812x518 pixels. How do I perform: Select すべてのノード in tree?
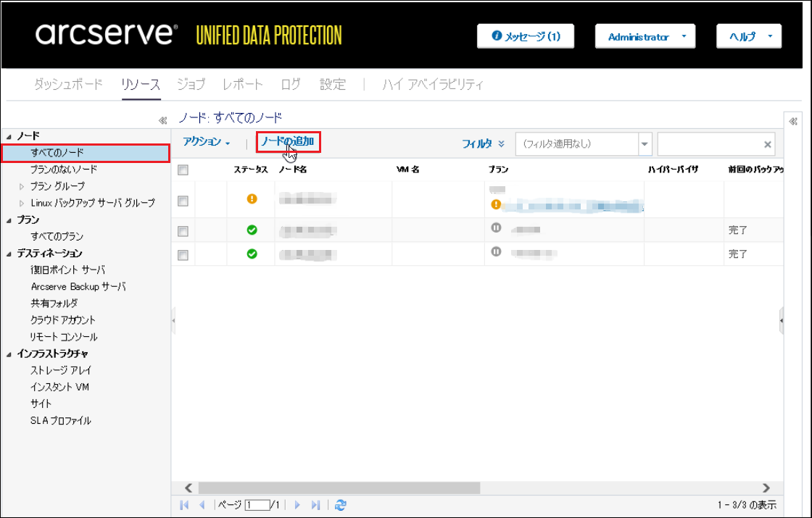tap(57, 153)
